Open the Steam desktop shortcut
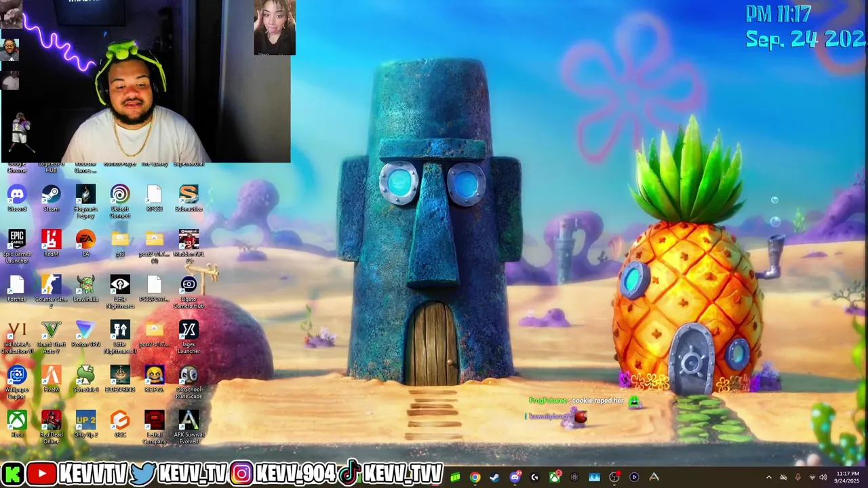Image resolution: width=868 pixels, height=488 pixels. tap(51, 199)
